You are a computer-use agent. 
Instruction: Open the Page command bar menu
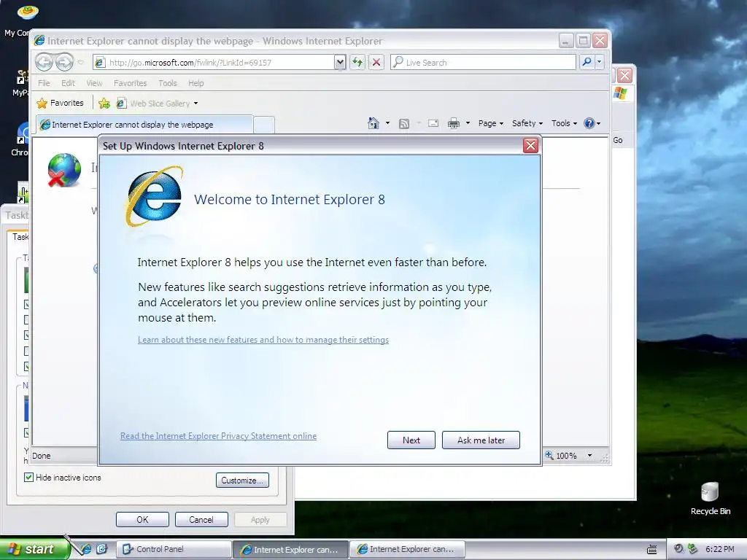click(491, 123)
